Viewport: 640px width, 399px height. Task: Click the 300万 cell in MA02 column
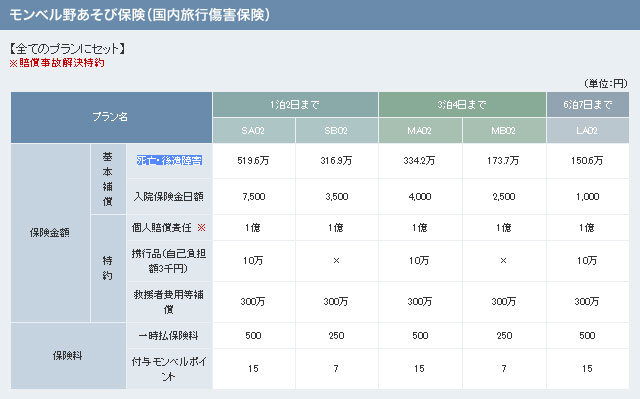click(x=420, y=302)
